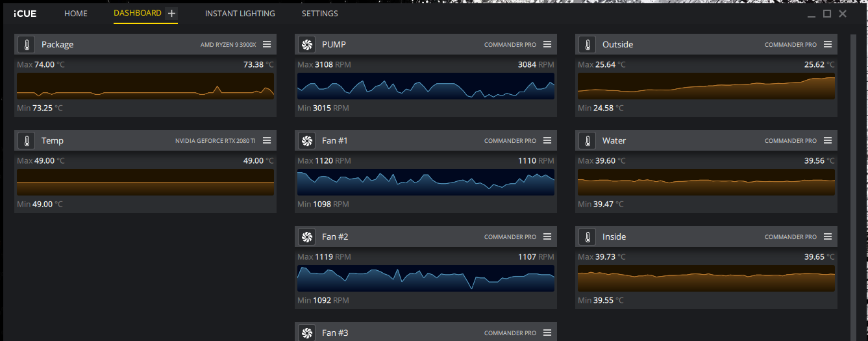Maximize the iCUE window

click(827, 14)
